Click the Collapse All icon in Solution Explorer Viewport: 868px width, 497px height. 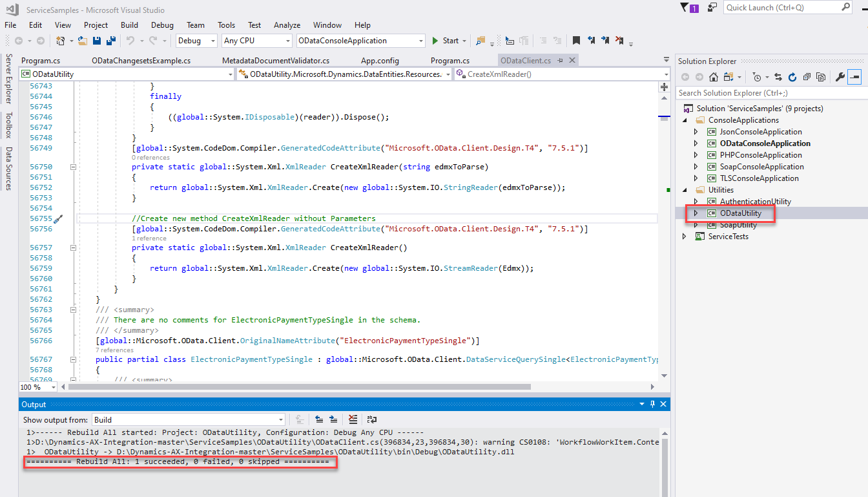pyautogui.click(x=807, y=77)
